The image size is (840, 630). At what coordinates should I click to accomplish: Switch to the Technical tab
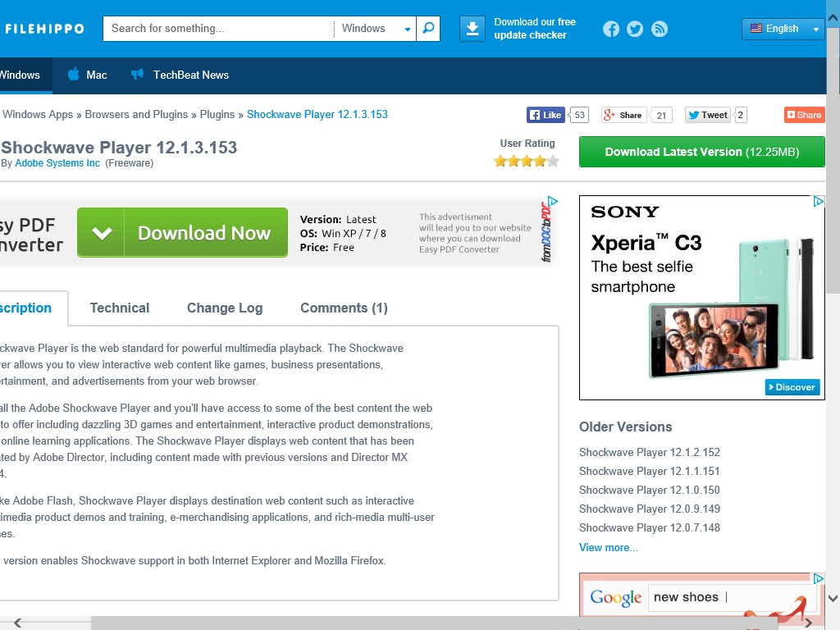point(120,308)
